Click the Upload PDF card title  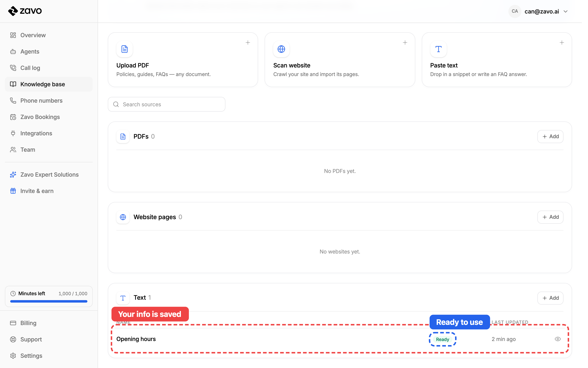pos(133,65)
